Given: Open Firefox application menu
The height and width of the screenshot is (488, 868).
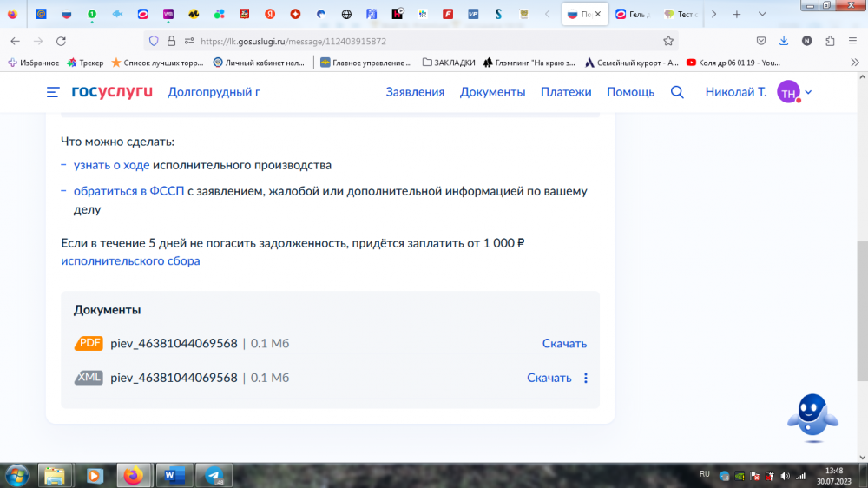Looking at the screenshot, I should tap(852, 41).
